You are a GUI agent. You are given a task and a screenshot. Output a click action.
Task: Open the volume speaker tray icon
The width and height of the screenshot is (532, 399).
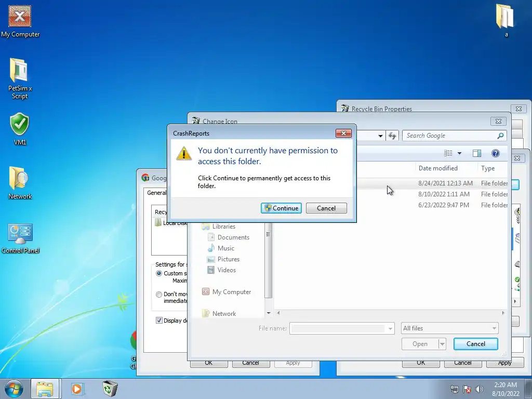480,389
